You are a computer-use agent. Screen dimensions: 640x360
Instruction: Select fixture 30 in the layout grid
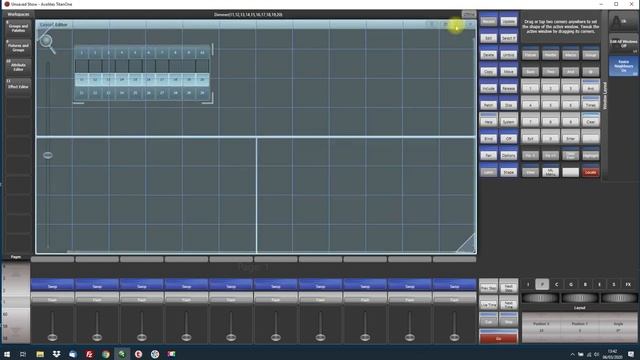click(202, 93)
